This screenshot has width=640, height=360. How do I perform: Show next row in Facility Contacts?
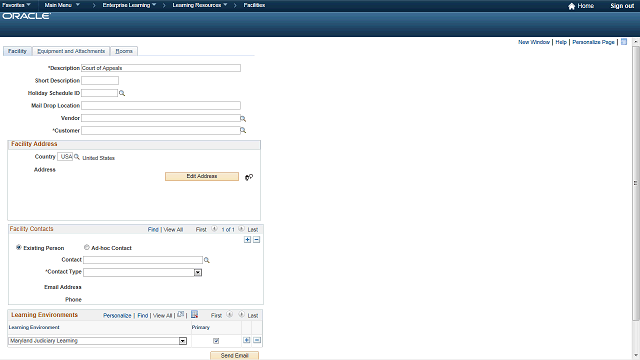241,229
